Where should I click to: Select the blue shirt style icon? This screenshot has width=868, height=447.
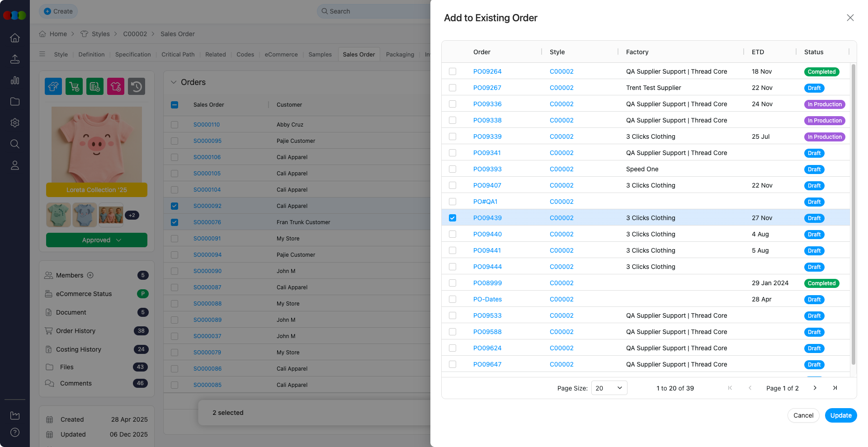tap(53, 86)
